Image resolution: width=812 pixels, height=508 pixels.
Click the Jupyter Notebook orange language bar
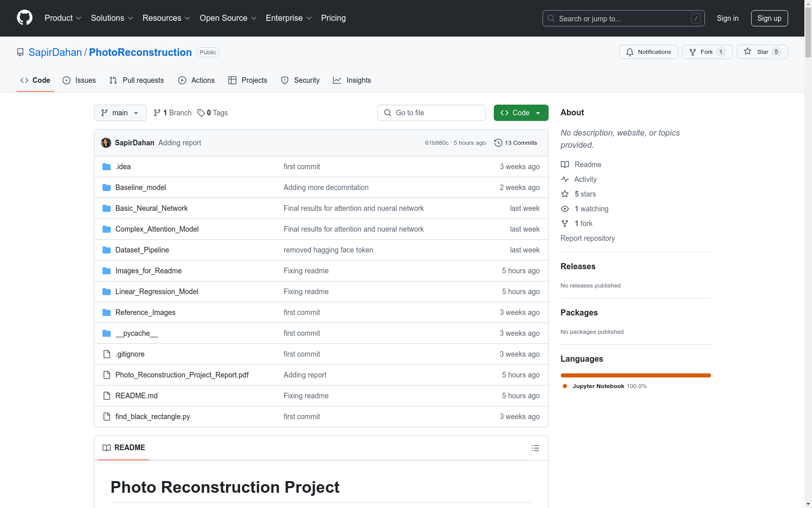(x=635, y=375)
